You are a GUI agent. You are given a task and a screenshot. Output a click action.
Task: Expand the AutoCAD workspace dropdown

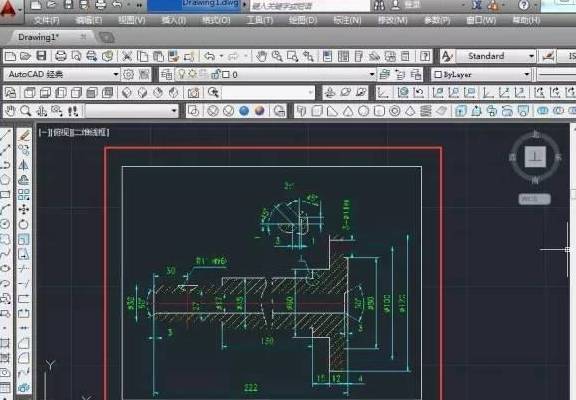(61, 75)
